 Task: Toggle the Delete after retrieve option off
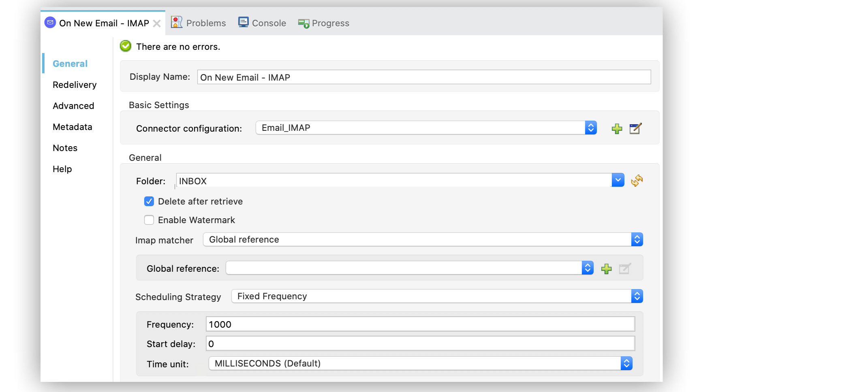coord(149,201)
